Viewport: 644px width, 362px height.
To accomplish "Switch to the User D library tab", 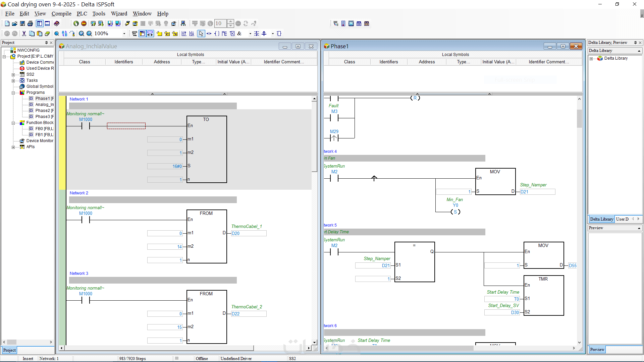I will click(622, 219).
